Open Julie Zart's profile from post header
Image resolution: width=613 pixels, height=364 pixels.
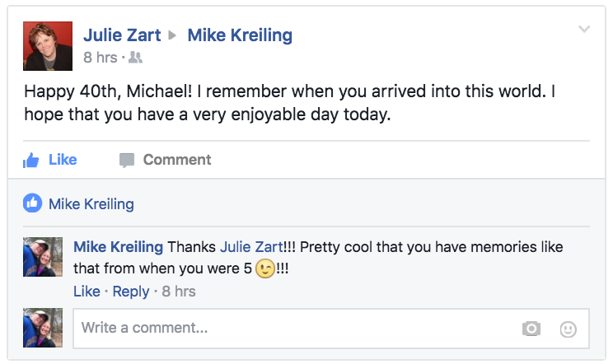[121, 35]
